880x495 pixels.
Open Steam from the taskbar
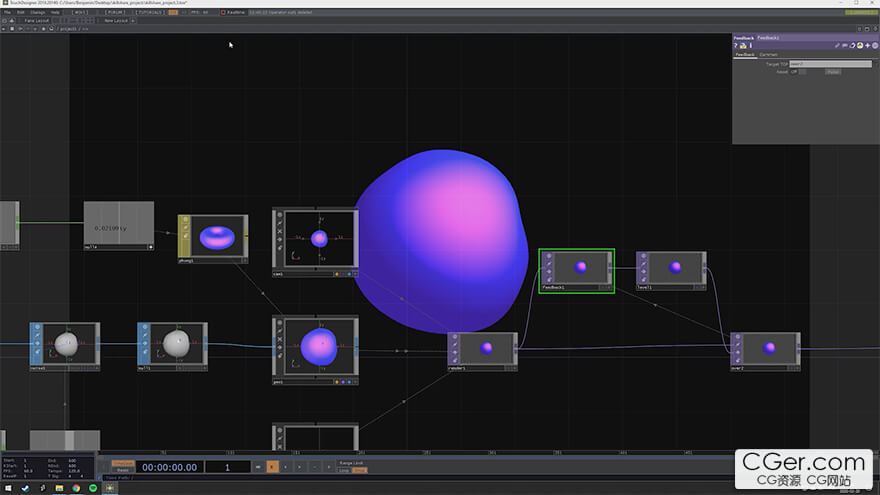point(25,488)
